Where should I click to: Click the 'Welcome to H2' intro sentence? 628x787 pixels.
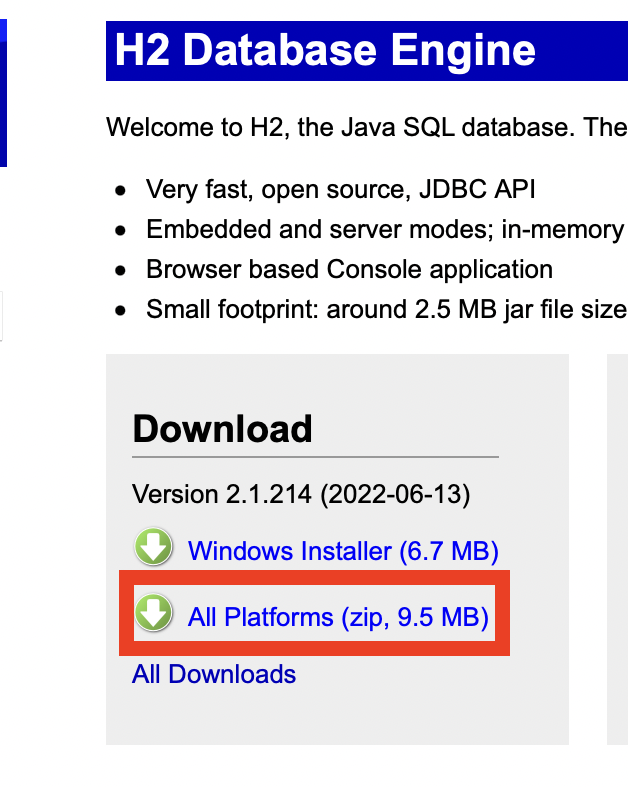[366, 128]
